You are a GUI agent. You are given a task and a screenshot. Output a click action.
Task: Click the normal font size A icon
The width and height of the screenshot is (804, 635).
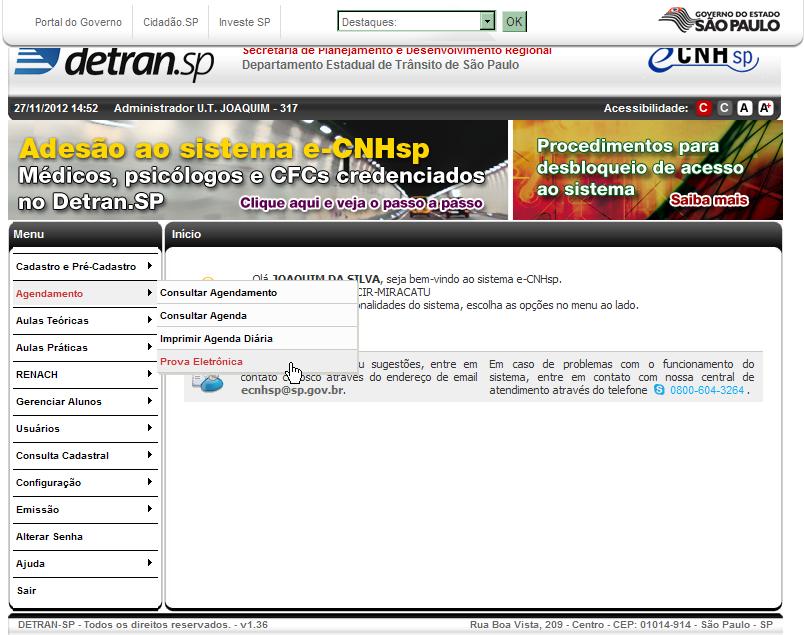click(744, 108)
